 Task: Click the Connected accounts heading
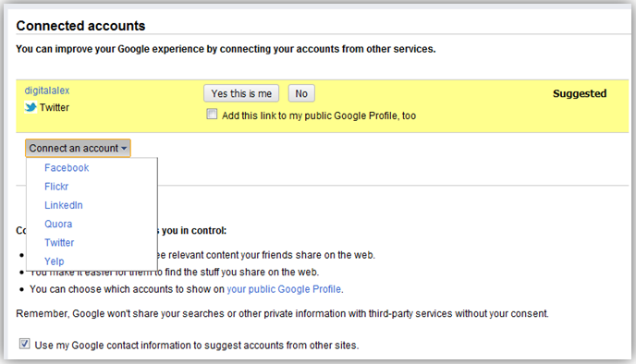pos(80,26)
